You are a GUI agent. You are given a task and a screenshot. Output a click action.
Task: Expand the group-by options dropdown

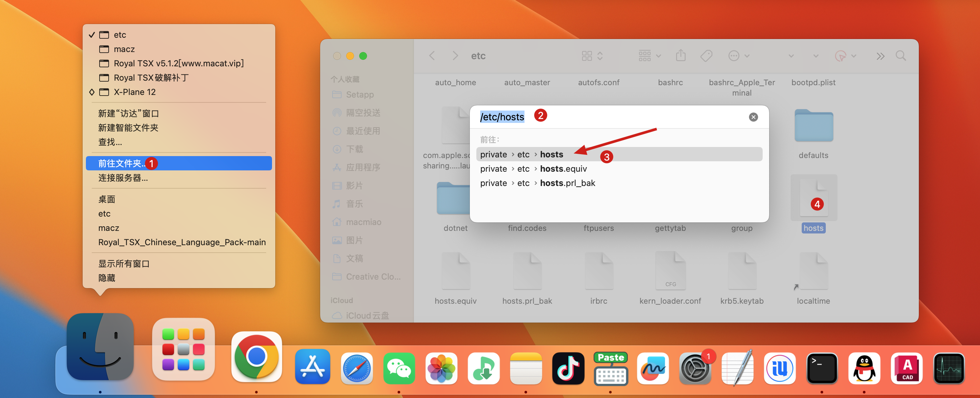tap(649, 56)
